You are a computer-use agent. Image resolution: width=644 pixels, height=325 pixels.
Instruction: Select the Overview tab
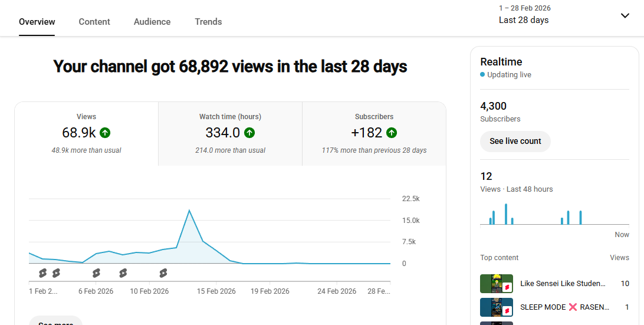[x=37, y=22]
